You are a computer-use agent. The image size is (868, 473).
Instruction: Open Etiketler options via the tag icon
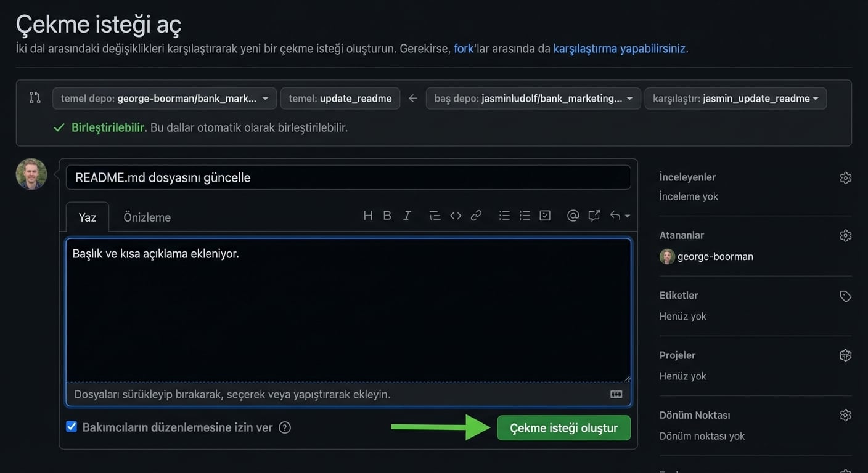point(845,296)
